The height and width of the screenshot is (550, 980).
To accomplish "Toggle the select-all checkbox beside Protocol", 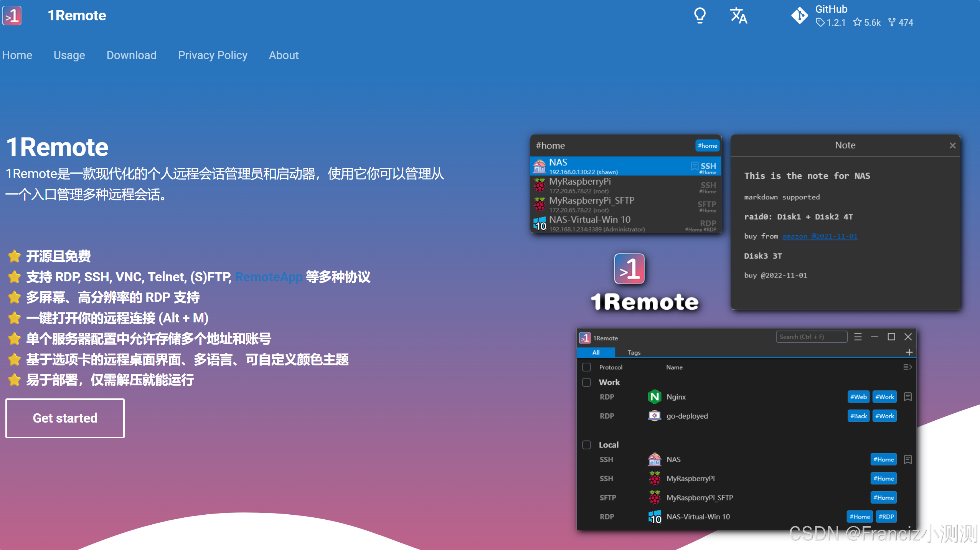I will [x=586, y=367].
